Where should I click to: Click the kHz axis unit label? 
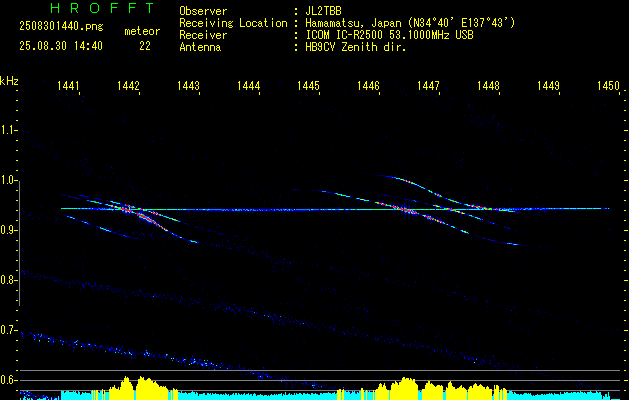pos(9,81)
